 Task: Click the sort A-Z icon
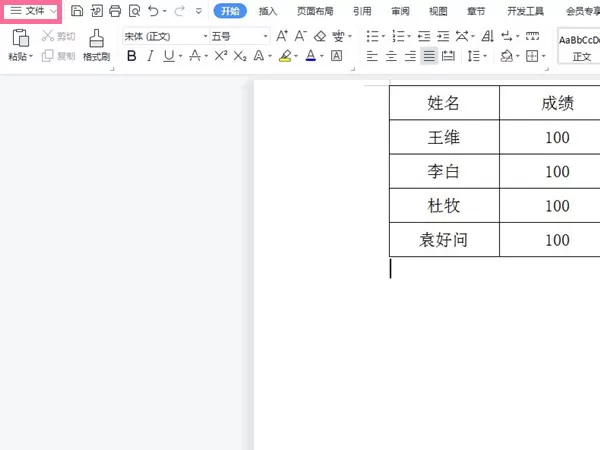tap(488, 36)
